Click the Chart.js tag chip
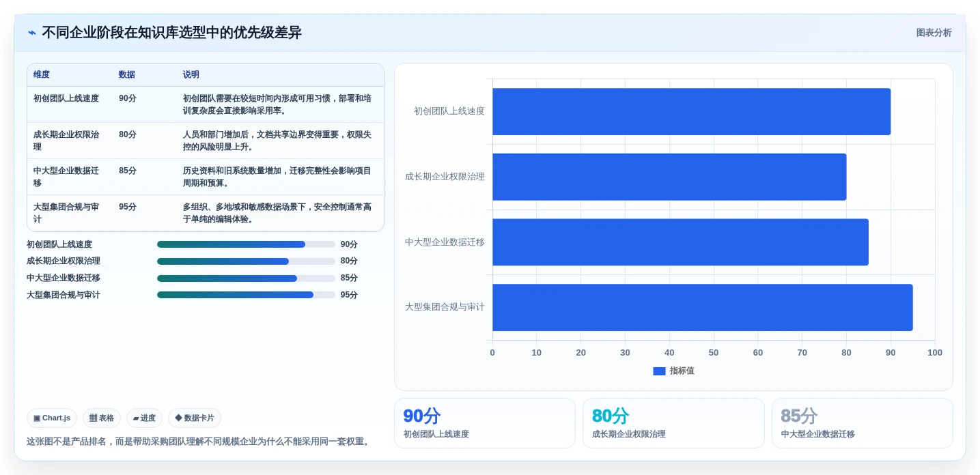 pos(52,418)
